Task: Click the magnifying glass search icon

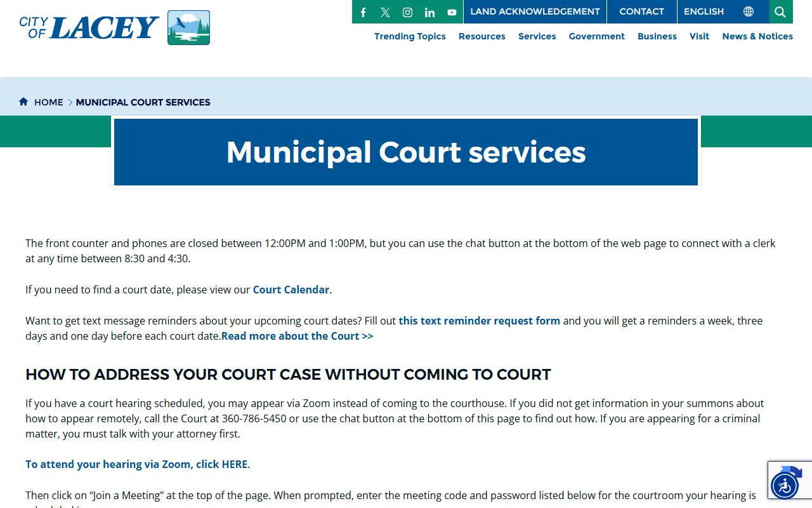Action: point(780,12)
